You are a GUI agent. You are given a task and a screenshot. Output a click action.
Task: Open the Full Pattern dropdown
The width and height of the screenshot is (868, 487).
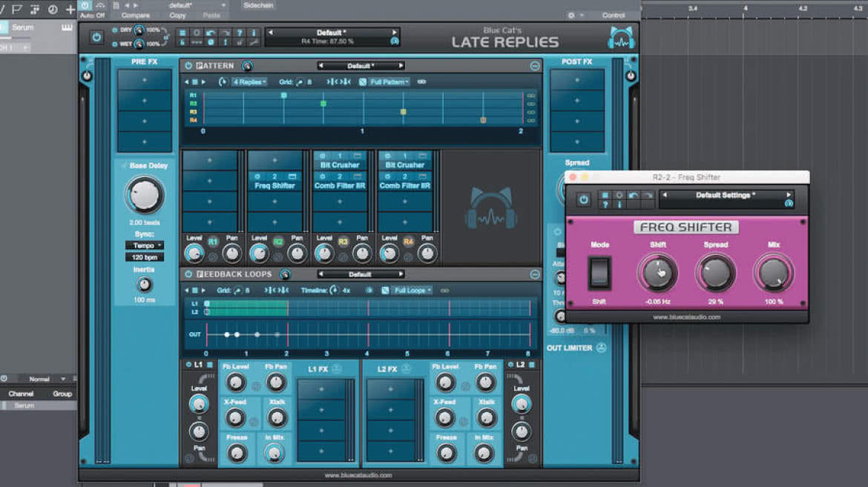[389, 82]
